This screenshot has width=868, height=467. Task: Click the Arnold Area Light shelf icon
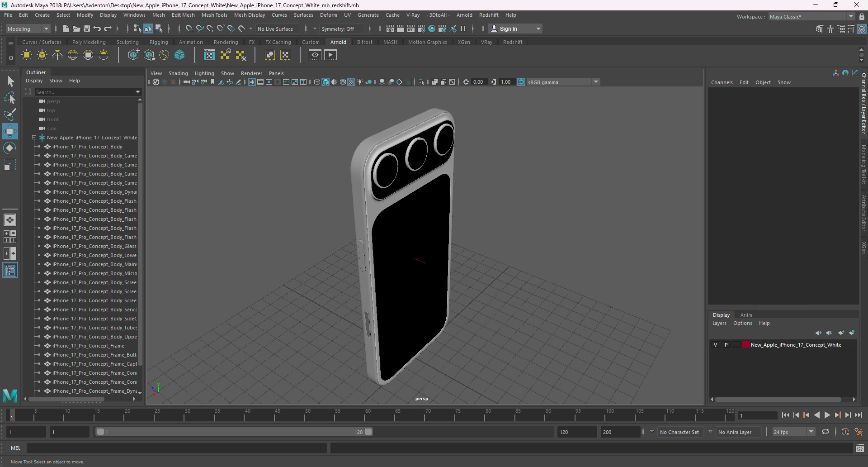(27, 55)
